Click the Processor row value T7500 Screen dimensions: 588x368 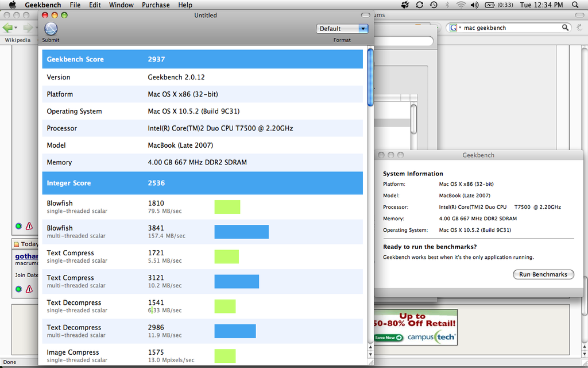220,128
